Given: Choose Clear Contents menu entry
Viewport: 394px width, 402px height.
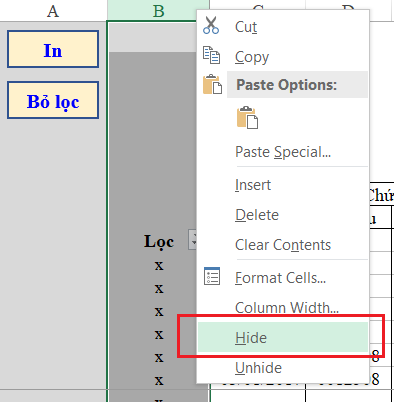Looking at the screenshot, I should (283, 245).
